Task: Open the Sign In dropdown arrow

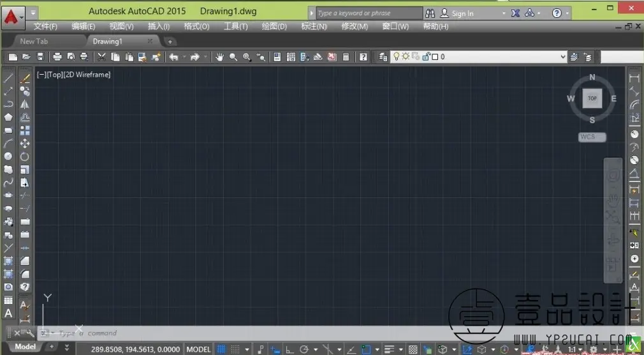Action: (x=504, y=13)
